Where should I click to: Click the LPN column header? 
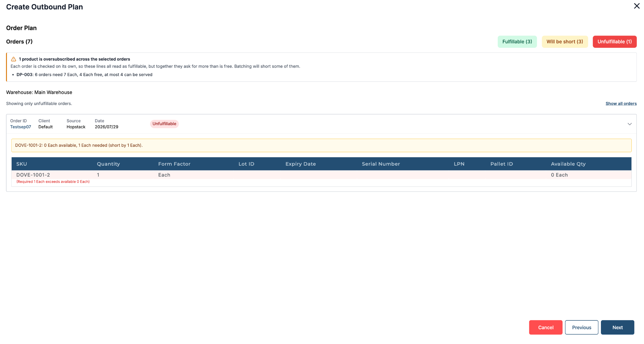pyautogui.click(x=459, y=164)
